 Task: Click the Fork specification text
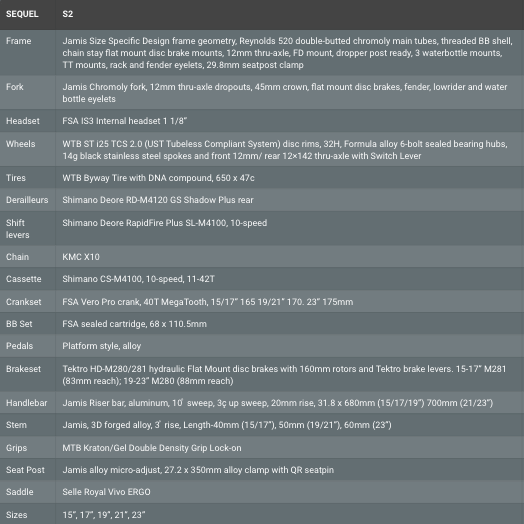285,93
